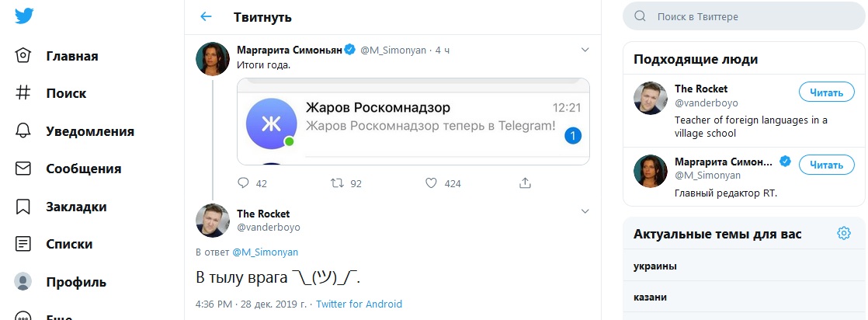This screenshot has width=868, height=320.
Task: Click the Twitter bird logo
Action: [x=23, y=16]
